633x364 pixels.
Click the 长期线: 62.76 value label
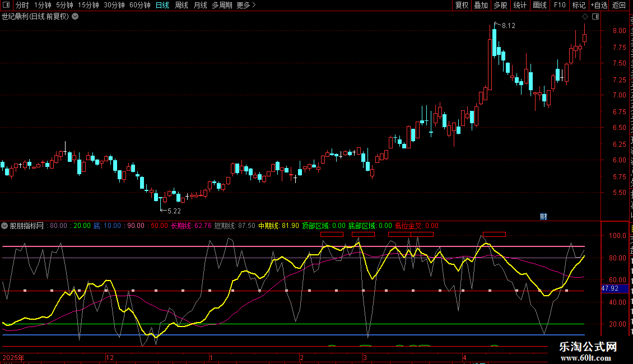coord(191,226)
